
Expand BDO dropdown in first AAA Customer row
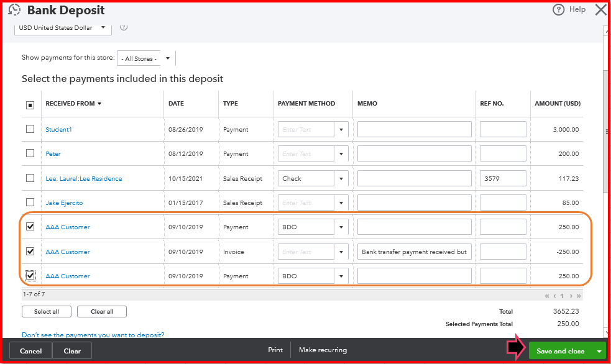point(341,227)
